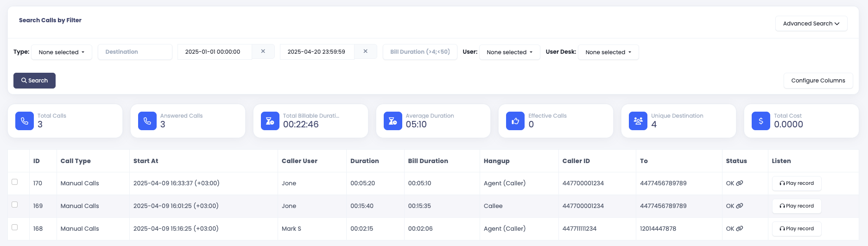Click the link icon in row 170 status

pyautogui.click(x=740, y=183)
